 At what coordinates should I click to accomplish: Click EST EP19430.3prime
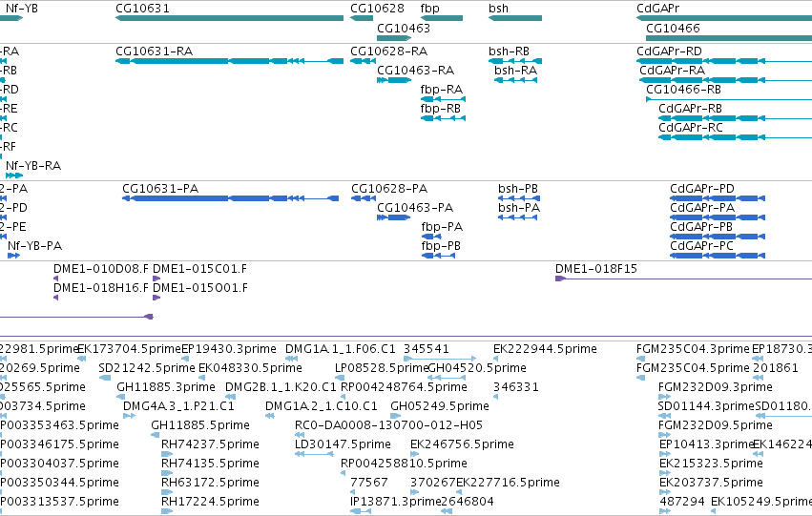tap(185, 359)
